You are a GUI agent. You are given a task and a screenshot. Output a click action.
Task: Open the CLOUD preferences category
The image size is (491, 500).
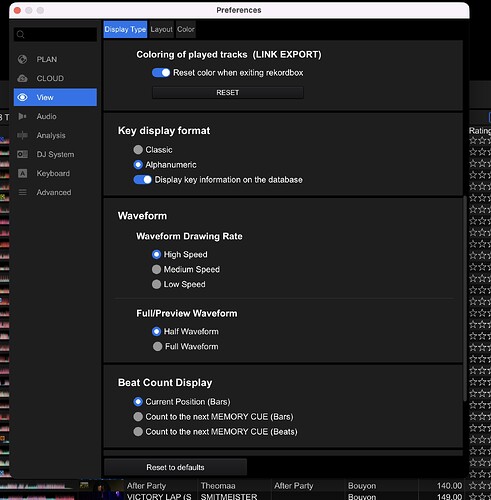55,78
